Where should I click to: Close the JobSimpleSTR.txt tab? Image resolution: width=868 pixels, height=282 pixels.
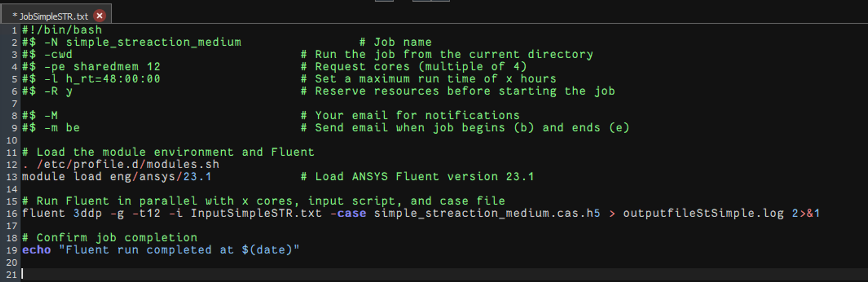click(99, 16)
